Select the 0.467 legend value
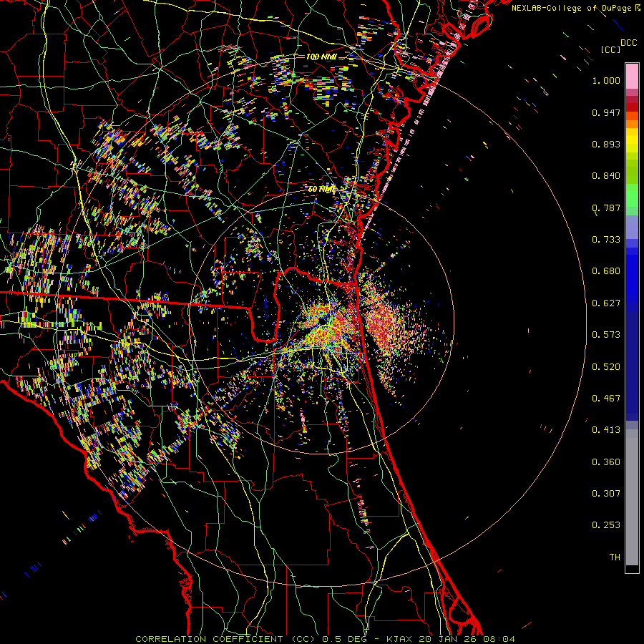 click(x=606, y=399)
